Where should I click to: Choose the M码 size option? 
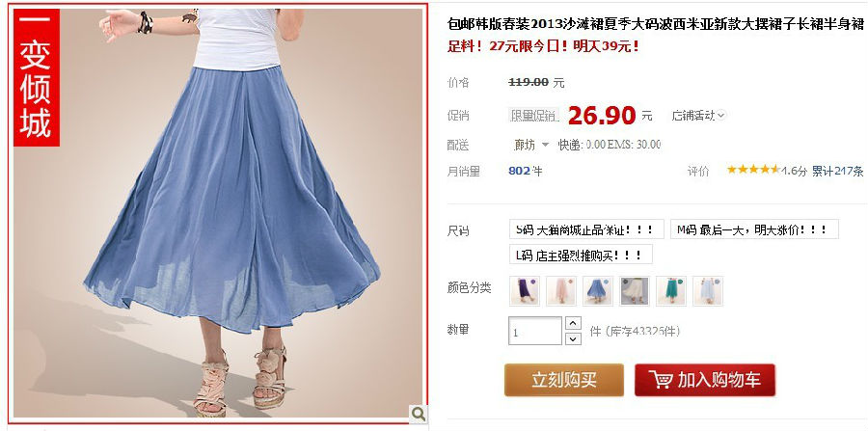pyautogui.click(x=754, y=229)
